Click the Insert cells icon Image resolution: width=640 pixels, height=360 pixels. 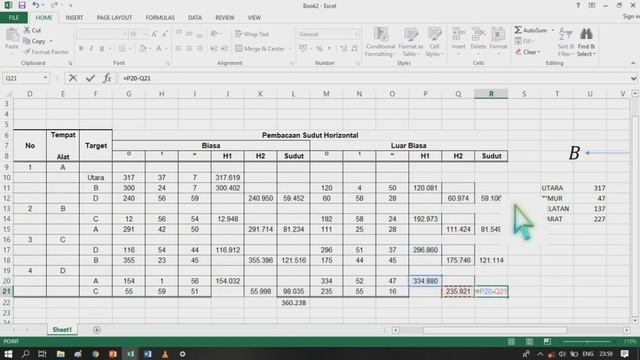(x=458, y=35)
